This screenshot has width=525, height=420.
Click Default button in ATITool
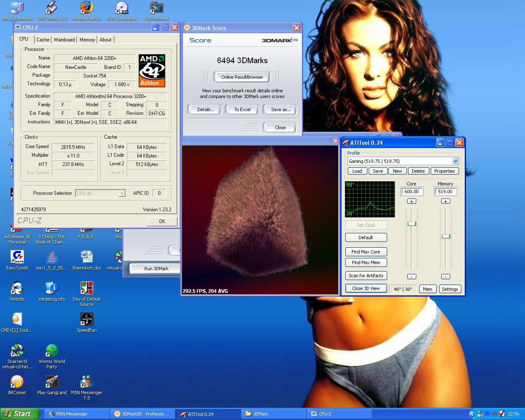[366, 237]
